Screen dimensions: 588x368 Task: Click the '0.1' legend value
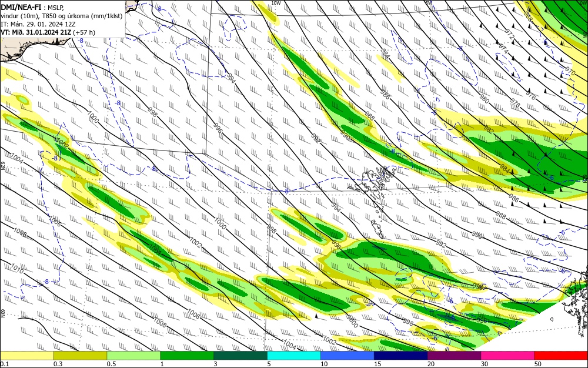(5, 364)
